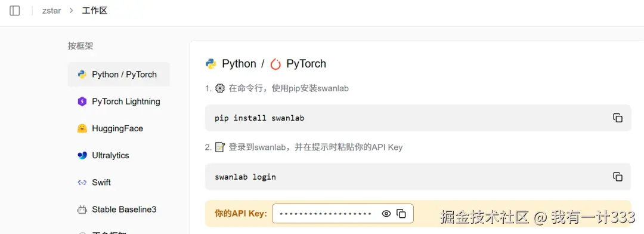Choose the Stable Baseline3 framework
This screenshot has height=234, width=644.
click(x=119, y=210)
